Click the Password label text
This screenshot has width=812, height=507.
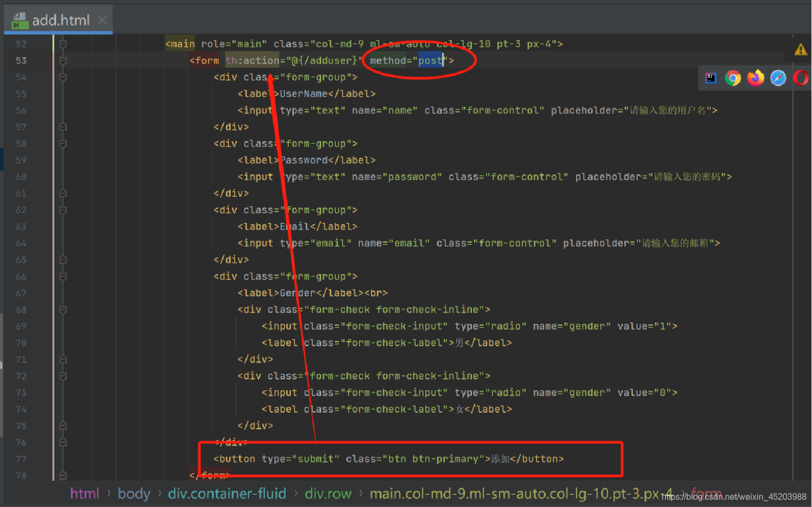[304, 160]
